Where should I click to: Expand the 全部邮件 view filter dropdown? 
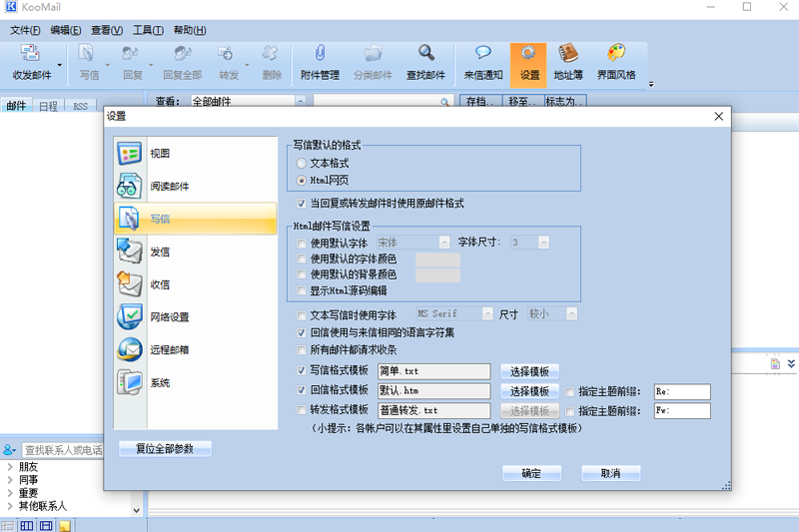(x=301, y=102)
